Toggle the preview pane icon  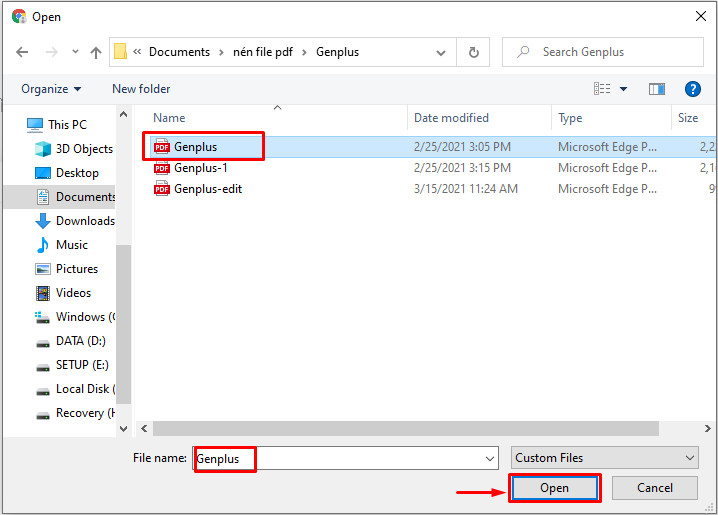click(657, 89)
